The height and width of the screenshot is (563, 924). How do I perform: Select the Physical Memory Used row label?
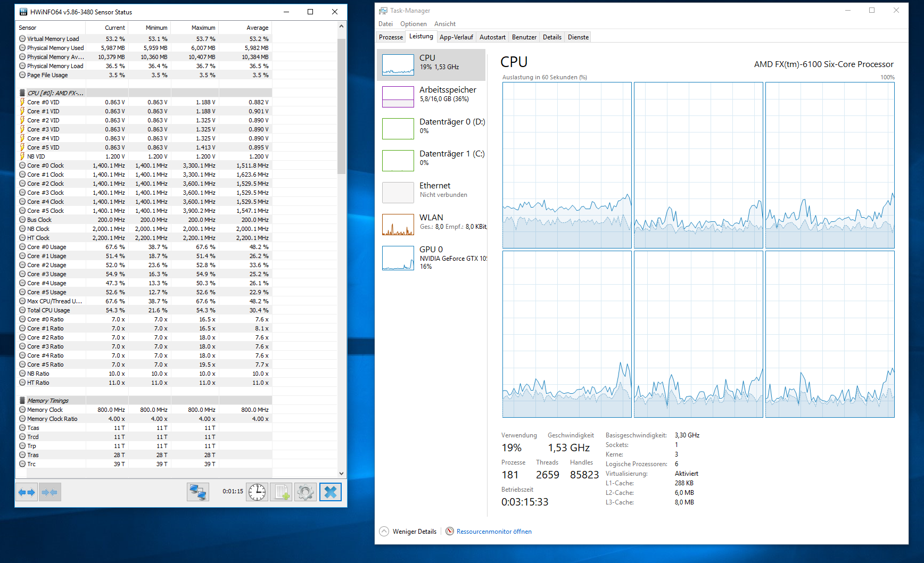(55, 48)
